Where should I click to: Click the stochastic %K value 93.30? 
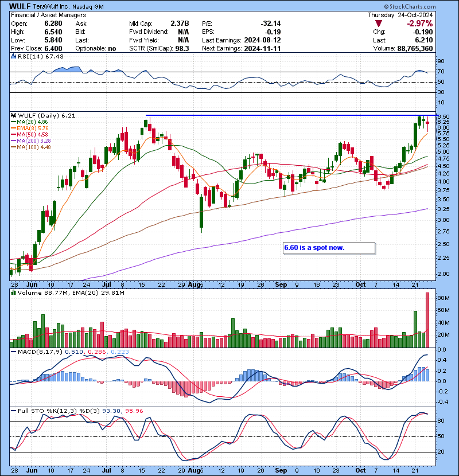click(111, 411)
